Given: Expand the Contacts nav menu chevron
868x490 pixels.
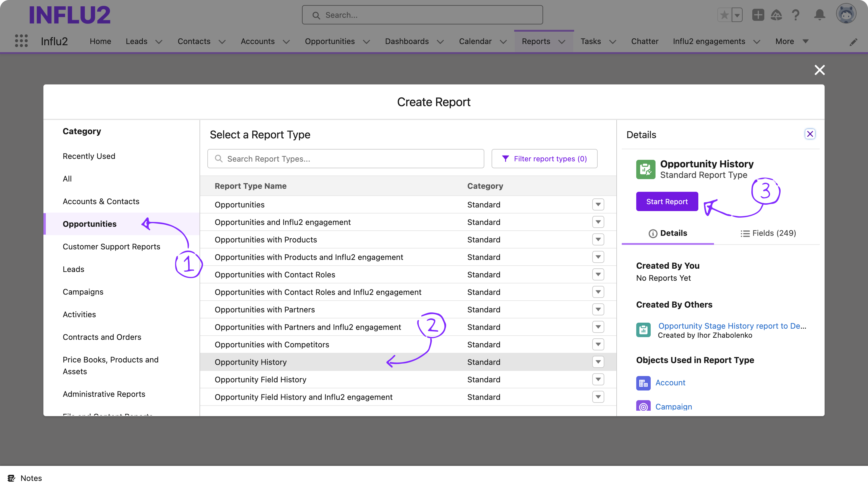Looking at the screenshot, I should [x=222, y=42].
